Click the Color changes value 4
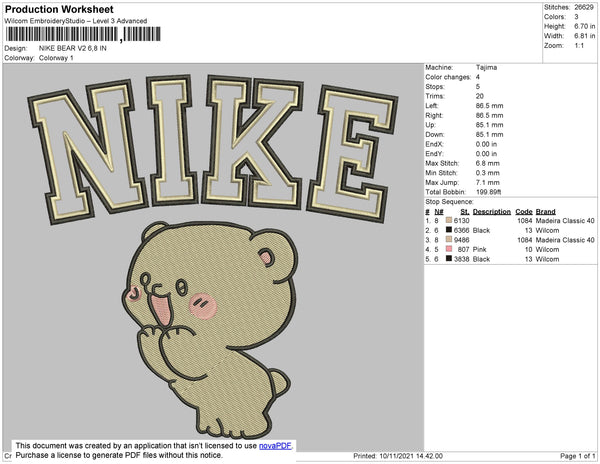Viewport: 600px width, 464px height. point(478,77)
